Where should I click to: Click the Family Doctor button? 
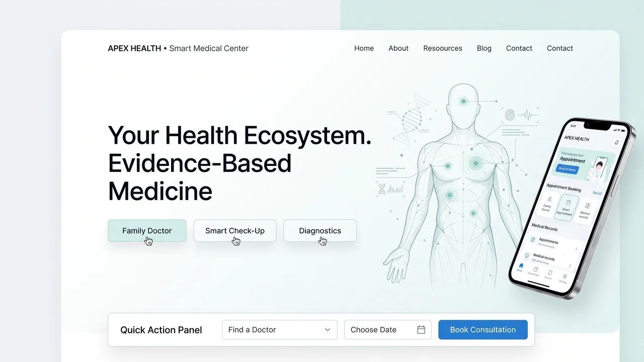click(147, 231)
